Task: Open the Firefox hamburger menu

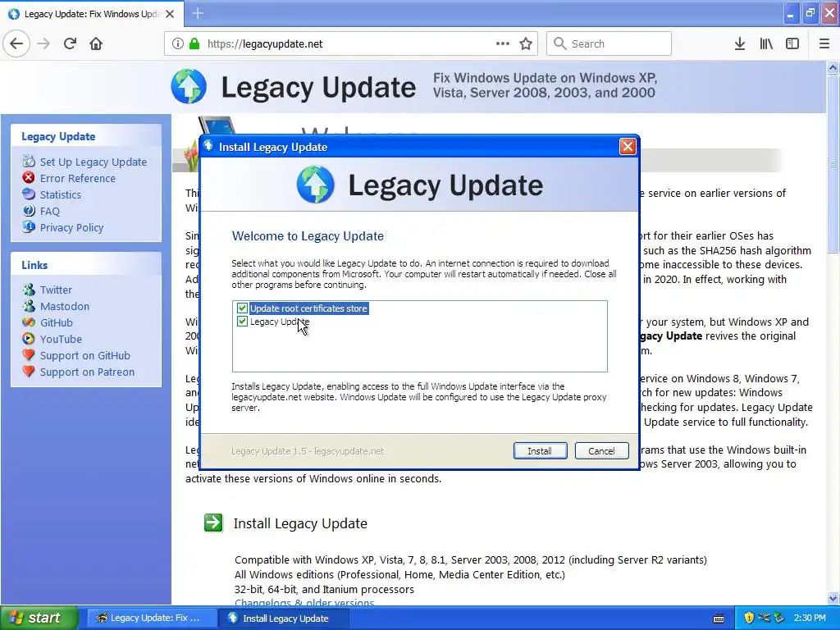Action: (824, 44)
